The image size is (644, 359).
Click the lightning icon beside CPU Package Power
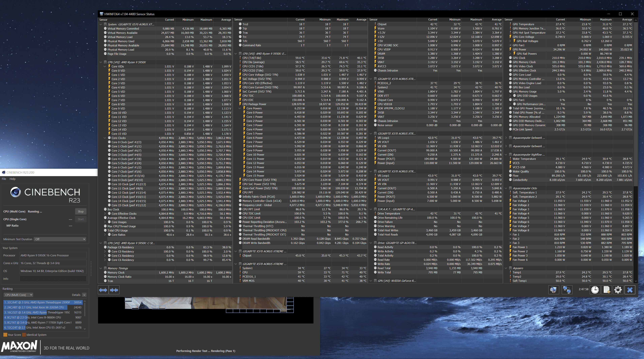point(240,104)
